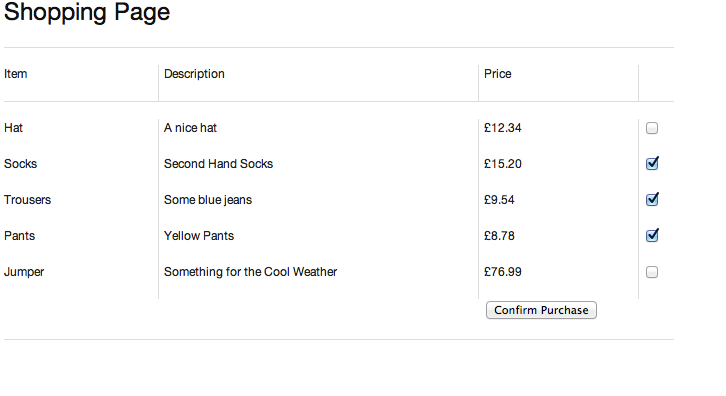This screenshot has width=726, height=396.
Task: Click the Confirm Purchase button
Action: (541, 310)
